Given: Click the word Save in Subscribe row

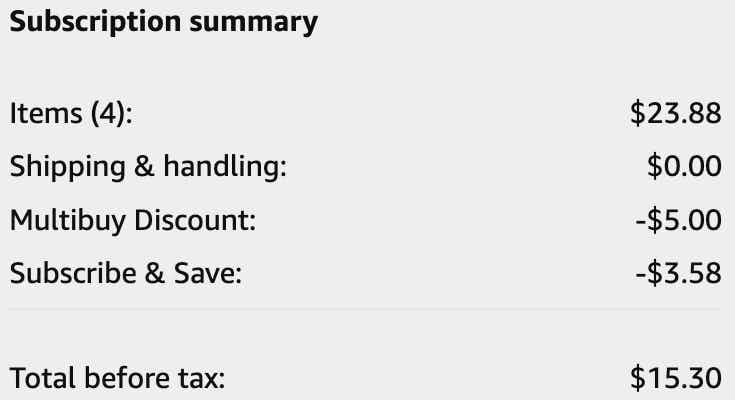Looking at the screenshot, I should click(208, 272).
